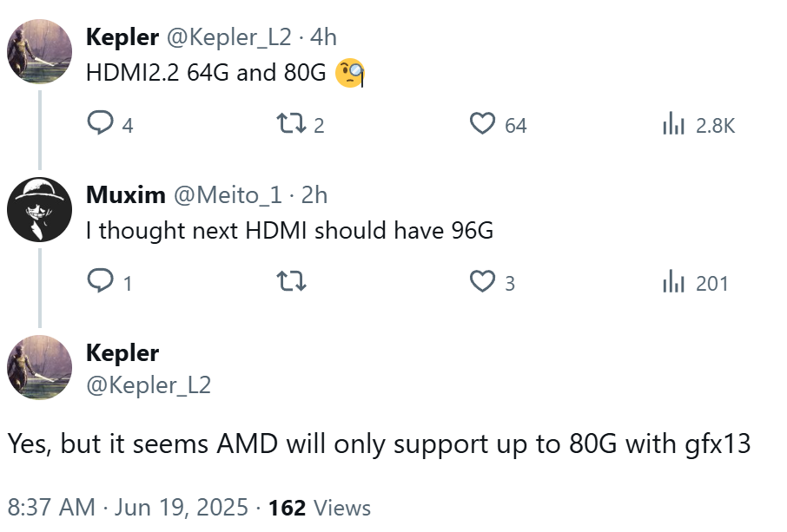Retweet Muxim's tweet about next HDMI

tap(288, 282)
